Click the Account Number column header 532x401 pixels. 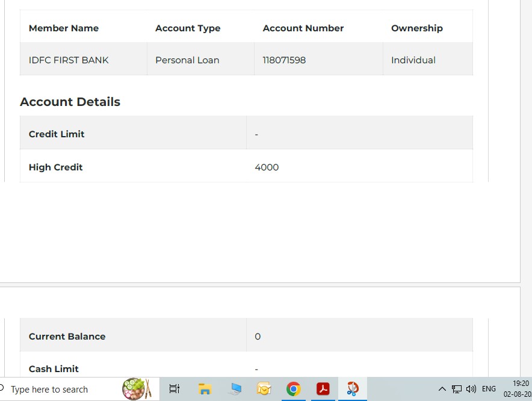(303, 28)
